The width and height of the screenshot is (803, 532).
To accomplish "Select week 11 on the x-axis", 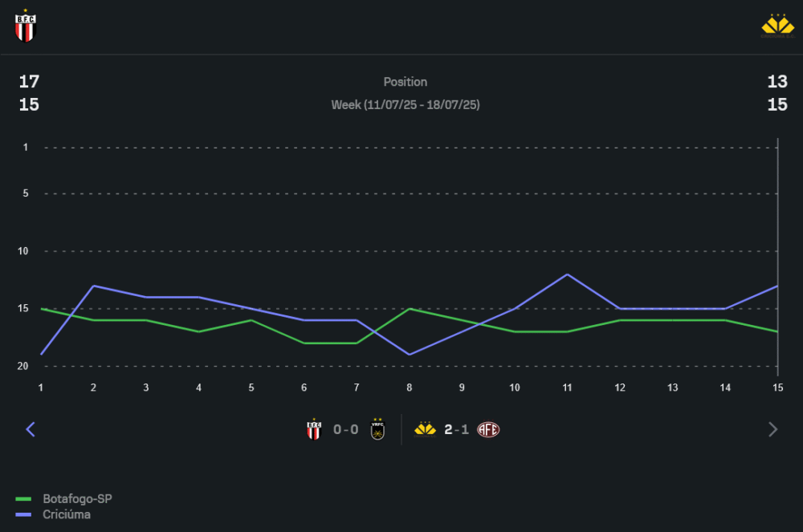I will click(x=567, y=388).
